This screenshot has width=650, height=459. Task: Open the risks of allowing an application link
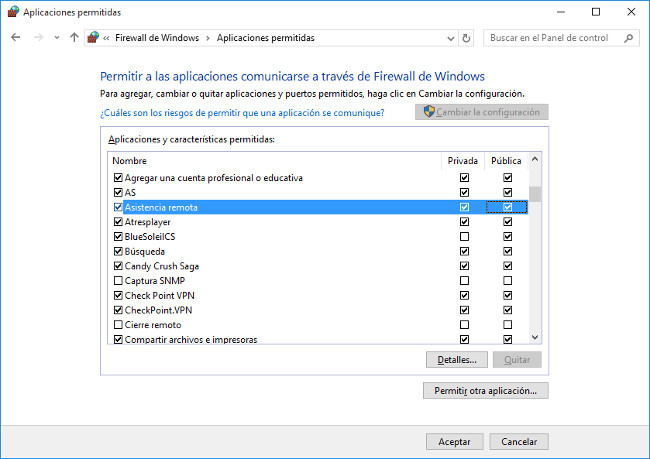click(x=242, y=113)
